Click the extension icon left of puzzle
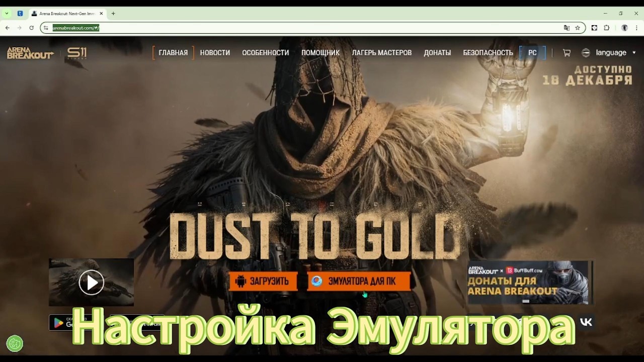Screen dimensions: 644x362 pos(594,28)
